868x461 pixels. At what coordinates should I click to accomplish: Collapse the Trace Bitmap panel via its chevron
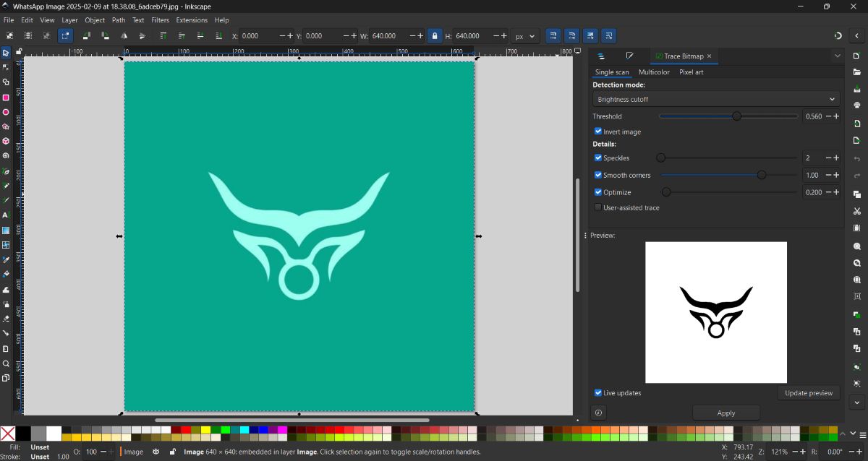pos(837,56)
